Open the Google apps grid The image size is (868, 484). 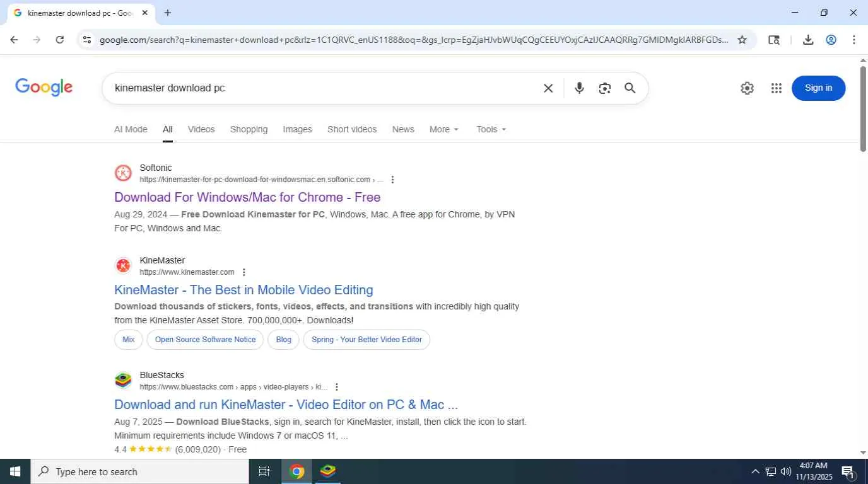[777, 88]
